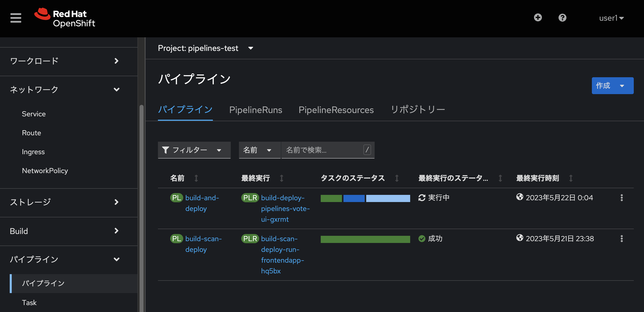This screenshot has height=312, width=644.
Task: Click the 作成 create button
Action: [612, 86]
